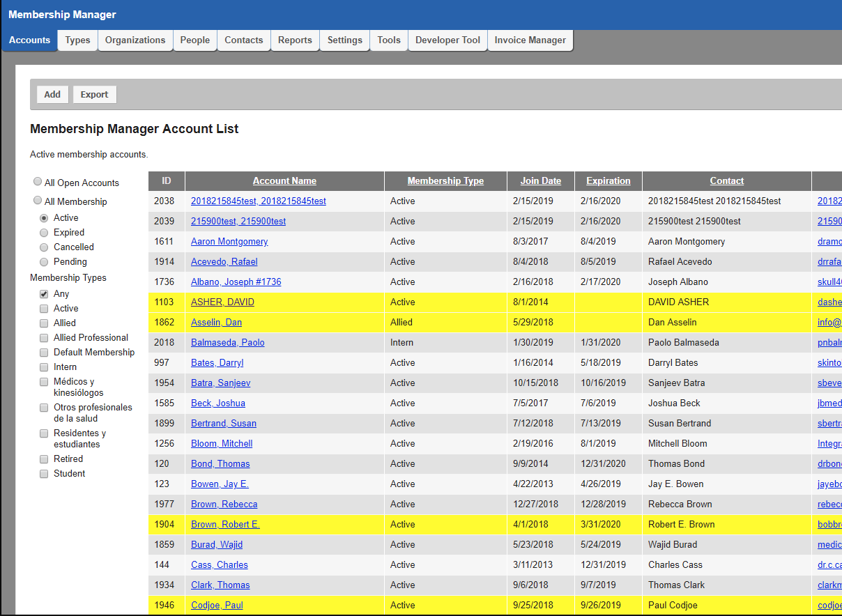Select the contact name Mitchell Bloom

(x=678, y=444)
